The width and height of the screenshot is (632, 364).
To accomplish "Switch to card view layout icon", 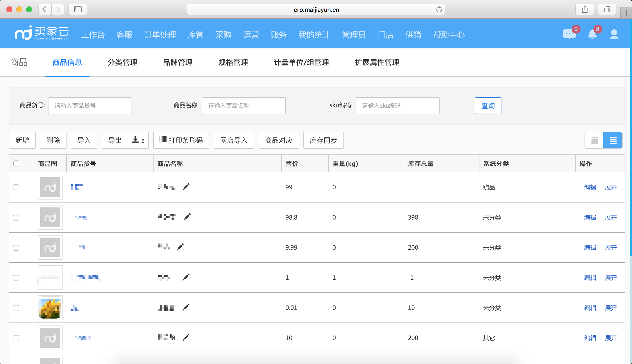I will (594, 141).
